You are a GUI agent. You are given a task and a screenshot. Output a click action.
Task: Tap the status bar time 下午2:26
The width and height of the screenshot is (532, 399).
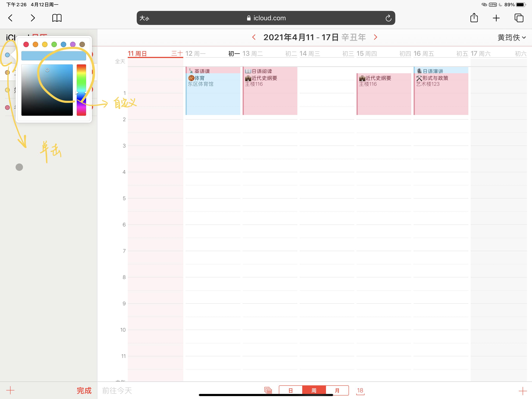(16, 4)
